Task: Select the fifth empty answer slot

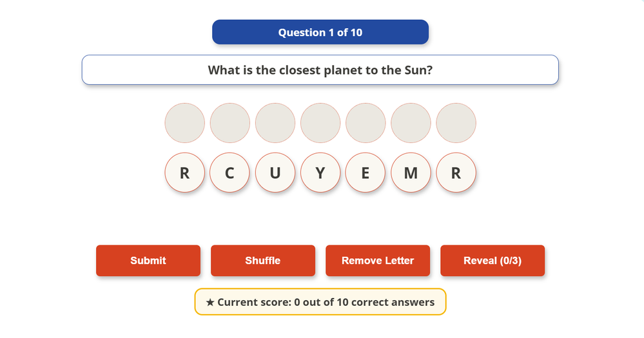Action: [x=366, y=123]
